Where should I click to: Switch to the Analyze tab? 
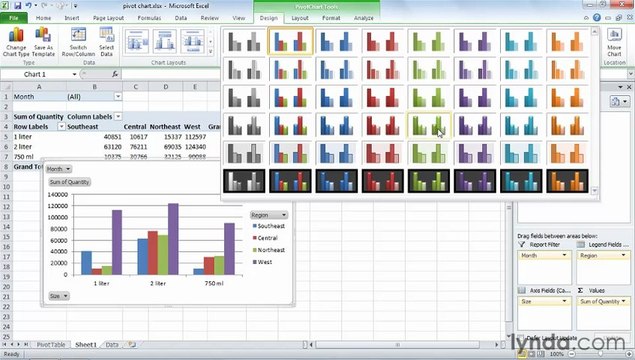point(363,18)
